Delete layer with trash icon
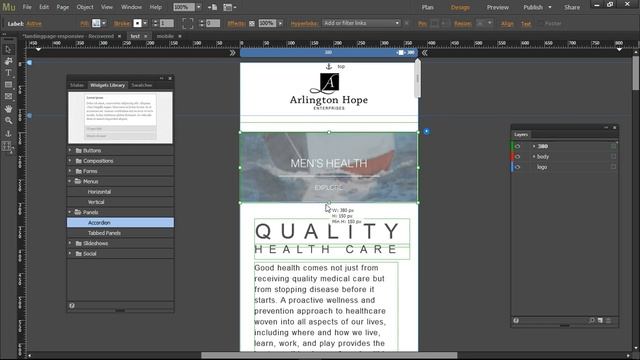The width and height of the screenshot is (640, 360). 609,321
